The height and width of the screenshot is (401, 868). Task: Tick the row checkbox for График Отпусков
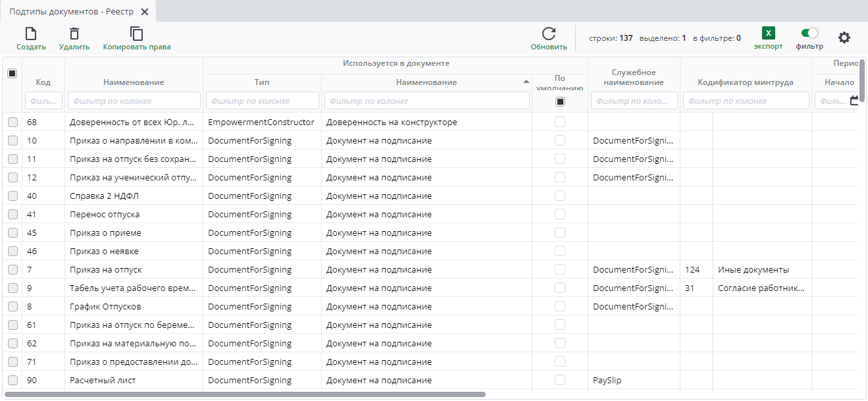(x=13, y=306)
